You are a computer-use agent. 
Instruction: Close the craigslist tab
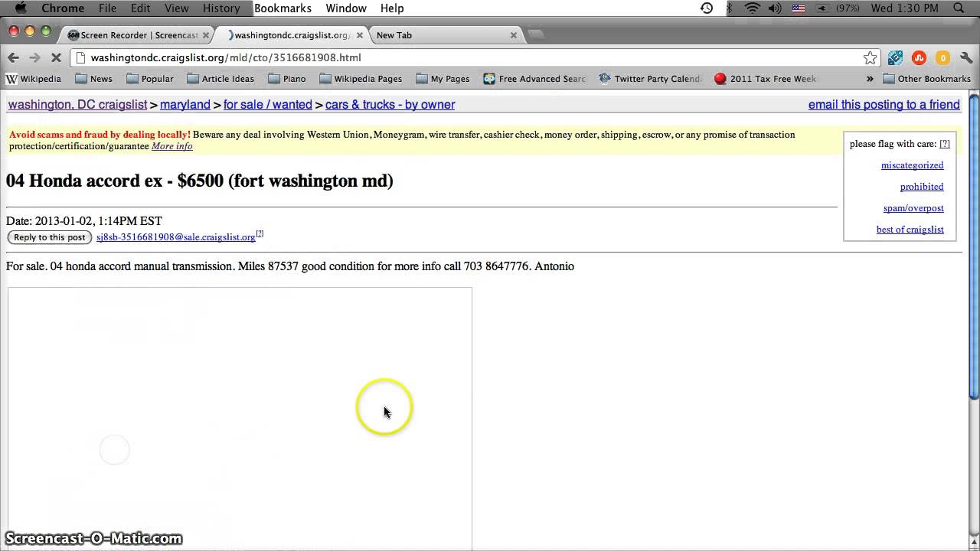[x=360, y=35]
